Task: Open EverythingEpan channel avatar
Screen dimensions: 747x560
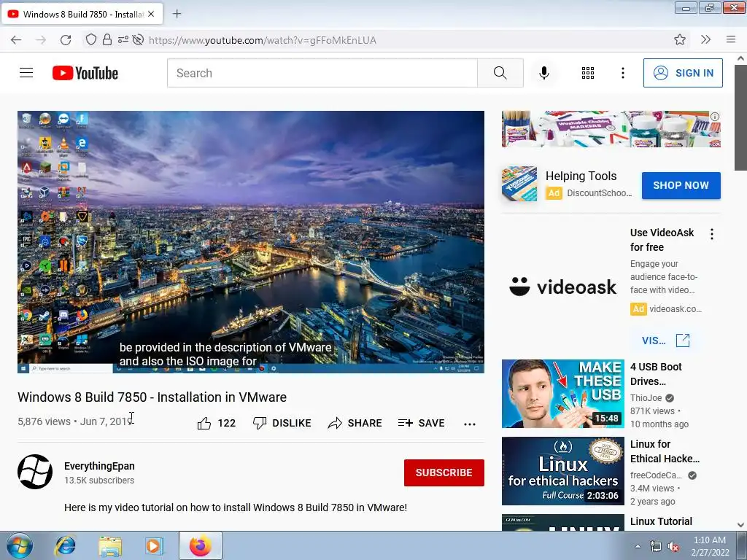Action: pos(35,472)
